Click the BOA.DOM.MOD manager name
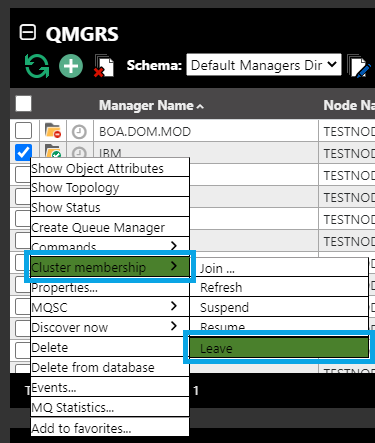Image resolution: width=375 pixels, height=443 pixels. click(145, 132)
